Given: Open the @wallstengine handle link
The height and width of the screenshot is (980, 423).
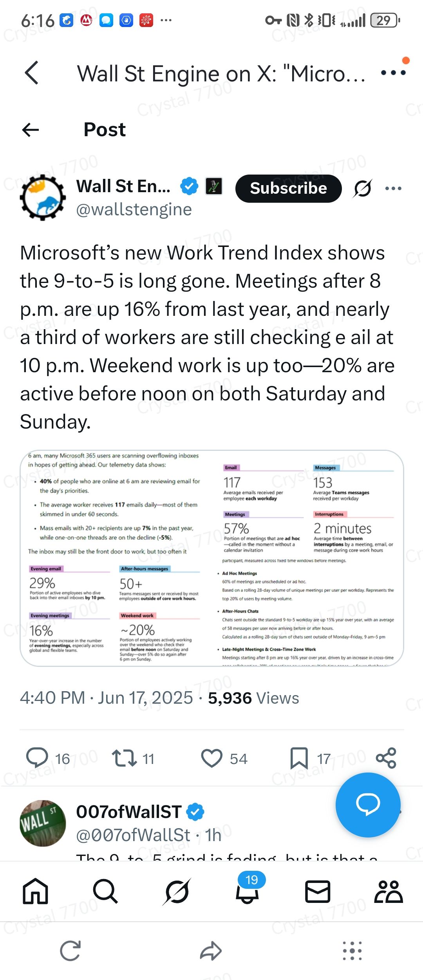Looking at the screenshot, I should (x=134, y=210).
